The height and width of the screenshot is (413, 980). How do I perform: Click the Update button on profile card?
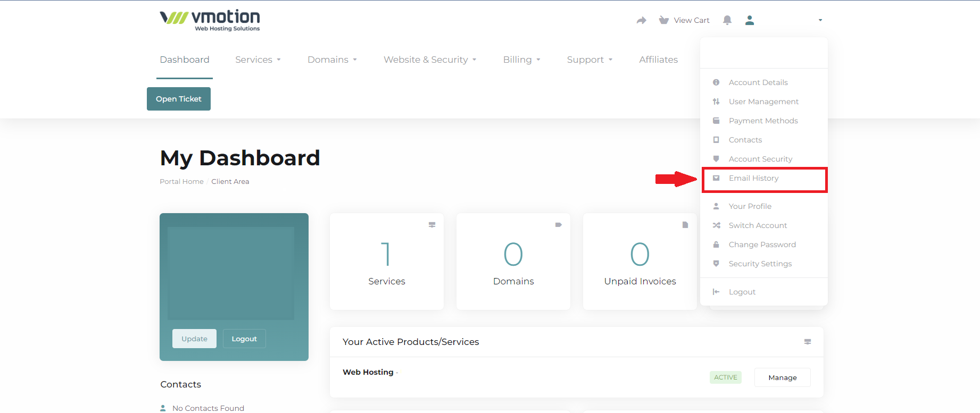coord(194,339)
